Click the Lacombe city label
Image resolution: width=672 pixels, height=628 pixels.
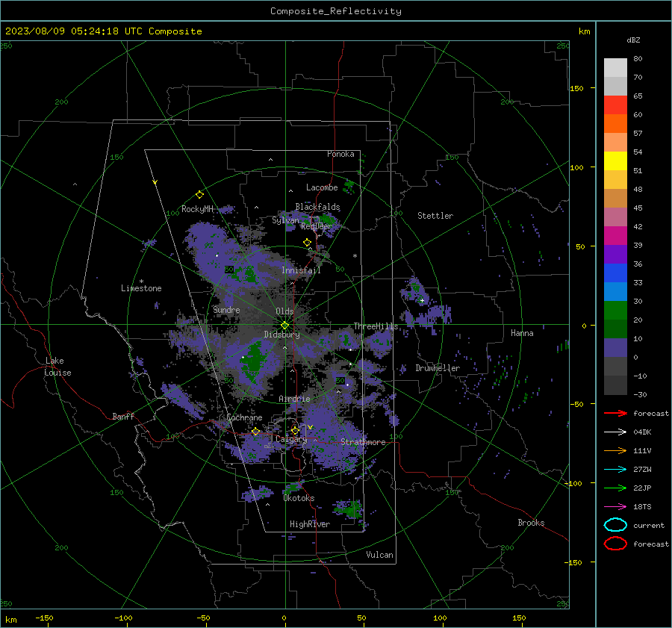pyautogui.click(x=322, y=187)
